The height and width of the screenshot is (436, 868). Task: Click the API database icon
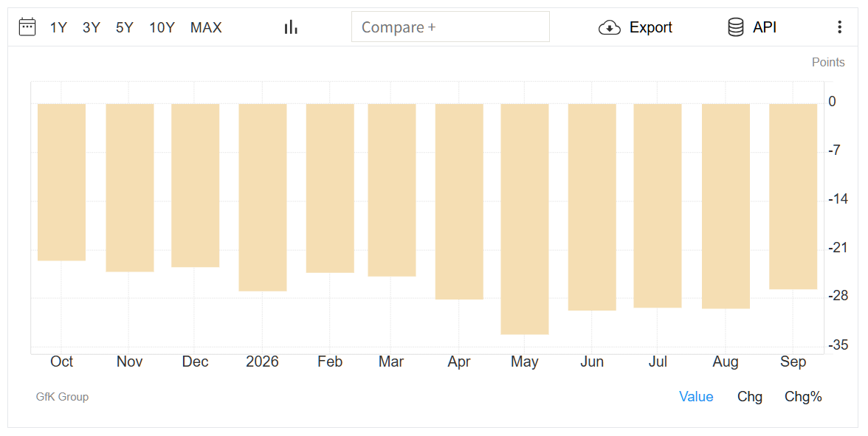click(736, 27)
